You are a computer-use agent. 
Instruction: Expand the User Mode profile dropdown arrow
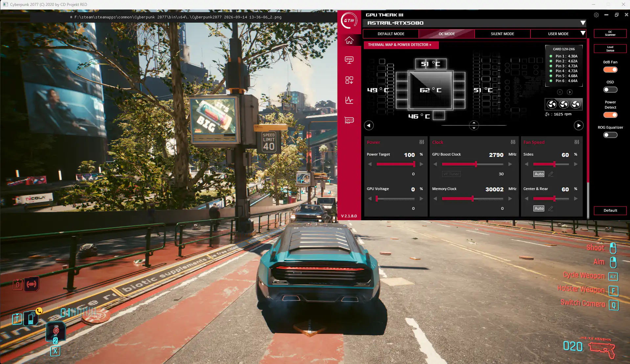point(583,33)
